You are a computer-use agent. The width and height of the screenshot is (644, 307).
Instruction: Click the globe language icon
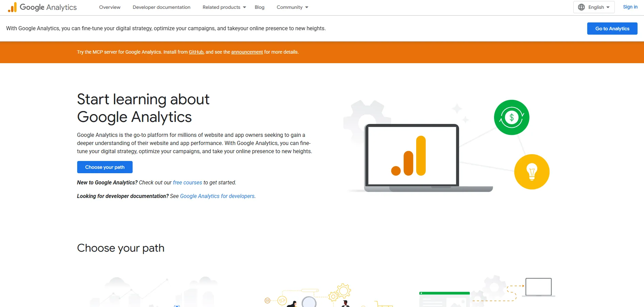pos(581,7)
